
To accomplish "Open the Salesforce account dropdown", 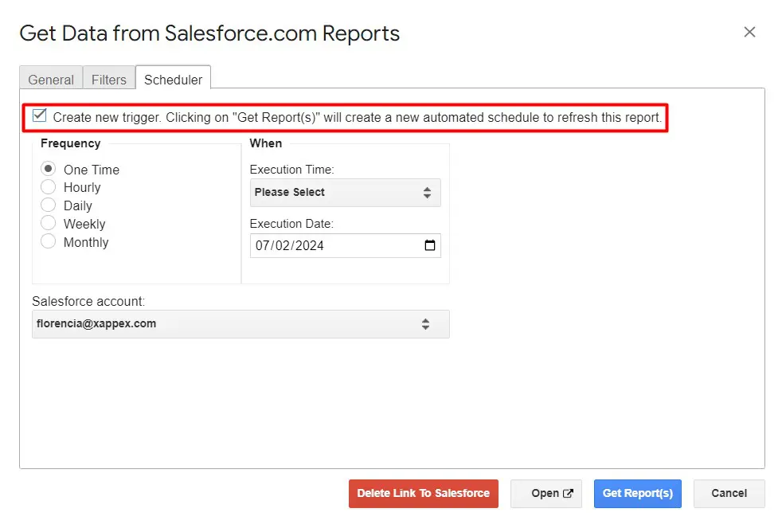I will (x=240, y=324).
